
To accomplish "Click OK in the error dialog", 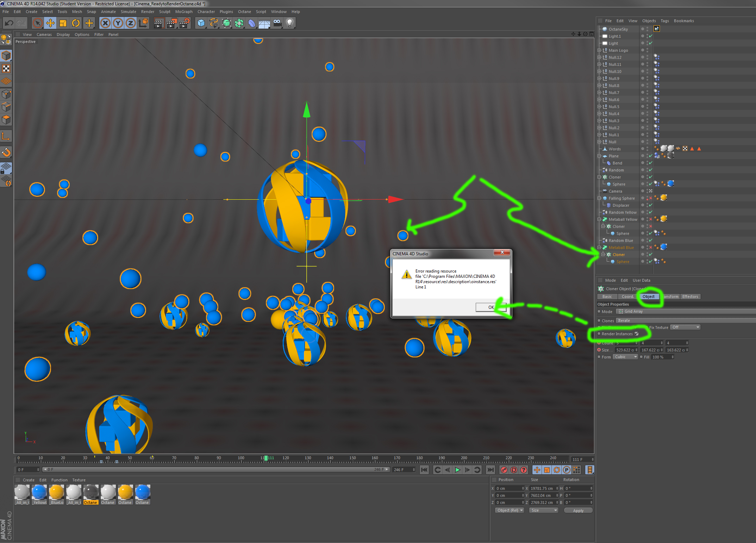I will 491,307.
